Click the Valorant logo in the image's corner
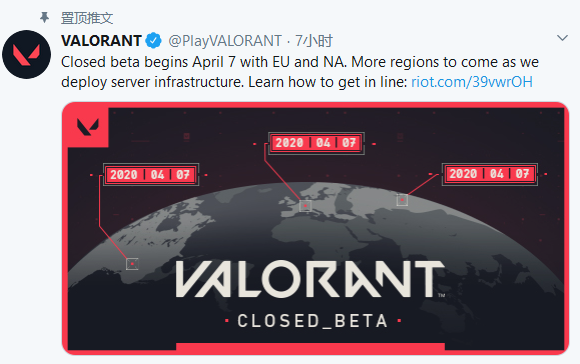 coord(88,127)
